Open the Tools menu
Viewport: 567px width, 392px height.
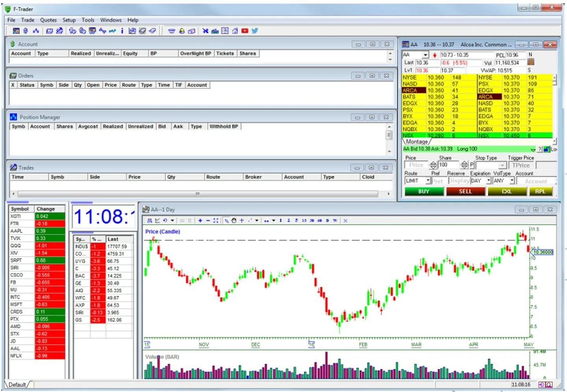[x=88, y=20]
